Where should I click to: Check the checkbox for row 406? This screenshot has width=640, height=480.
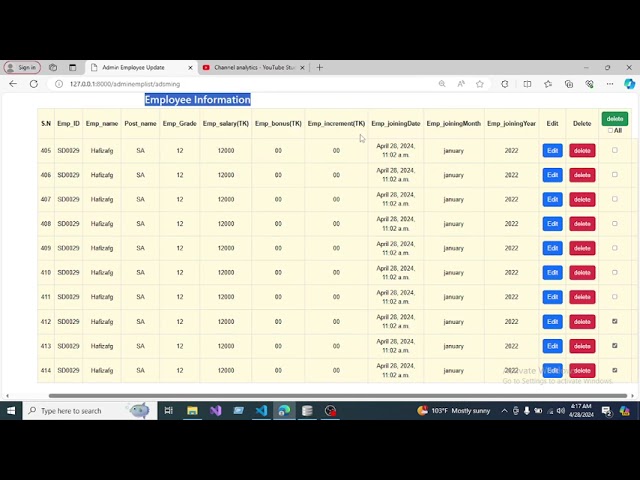[x=615, y=175]
